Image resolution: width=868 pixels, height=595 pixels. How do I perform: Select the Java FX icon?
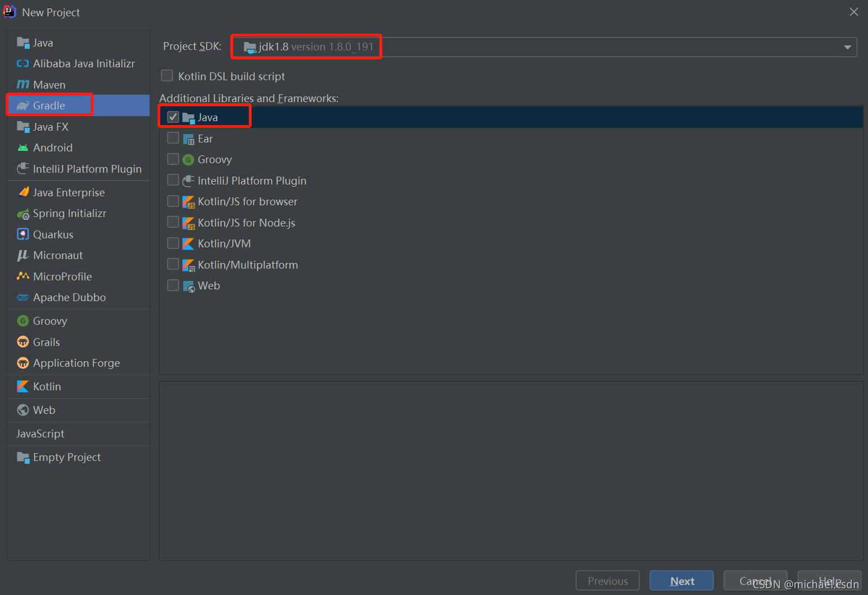[x=23, y=127]
